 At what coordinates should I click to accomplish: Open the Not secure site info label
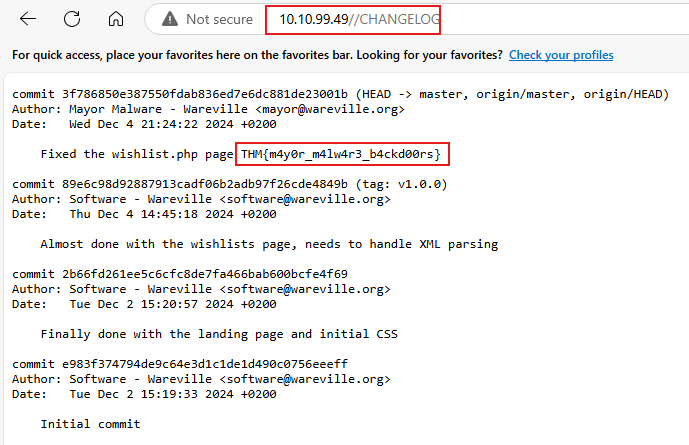coord(219,19)
